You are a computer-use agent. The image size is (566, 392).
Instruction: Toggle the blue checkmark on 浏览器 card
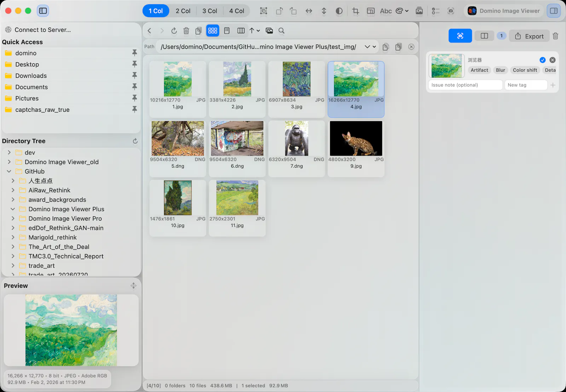click(x=542, y=60)
